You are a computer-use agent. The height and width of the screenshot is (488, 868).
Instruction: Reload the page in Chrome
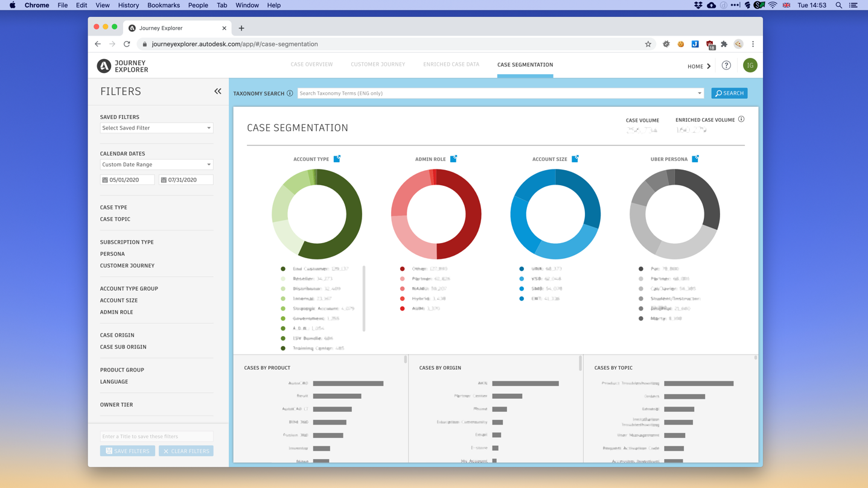[x=127, y=44]
